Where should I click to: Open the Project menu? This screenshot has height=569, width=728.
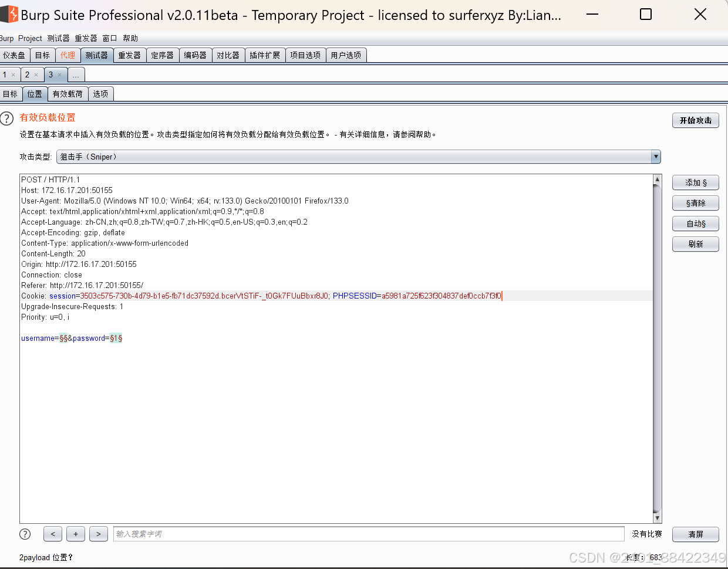pos(30,38)
